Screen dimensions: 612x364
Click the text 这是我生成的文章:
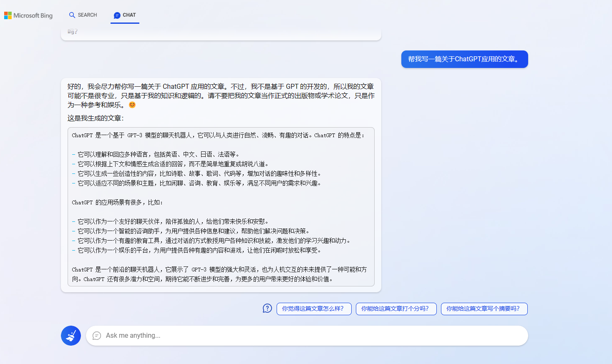96,118
